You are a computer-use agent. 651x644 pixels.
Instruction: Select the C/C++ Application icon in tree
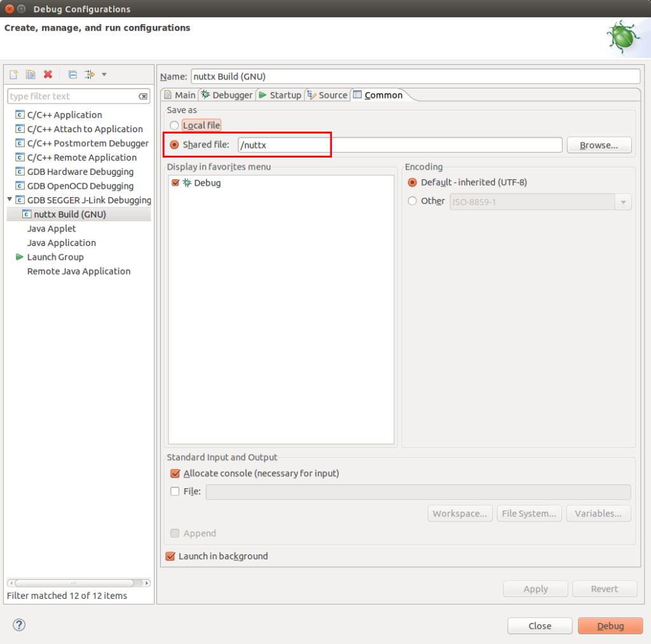point(20,114)
